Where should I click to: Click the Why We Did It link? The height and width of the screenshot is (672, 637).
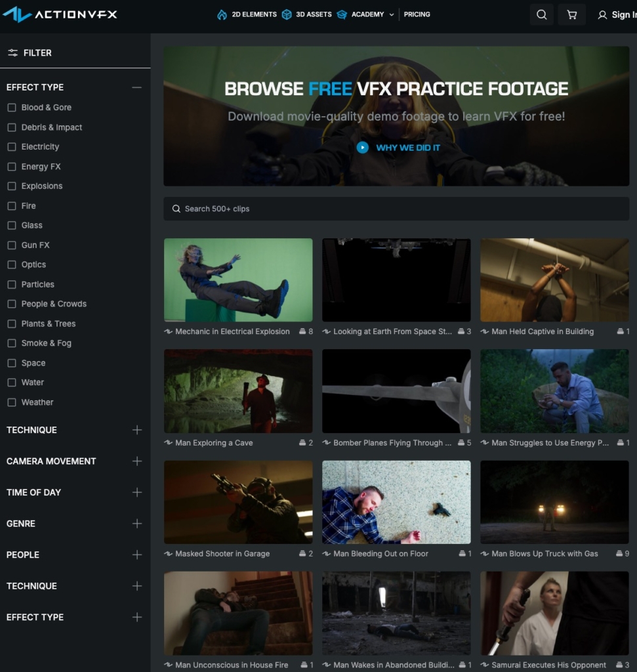[x=407, y=148]
